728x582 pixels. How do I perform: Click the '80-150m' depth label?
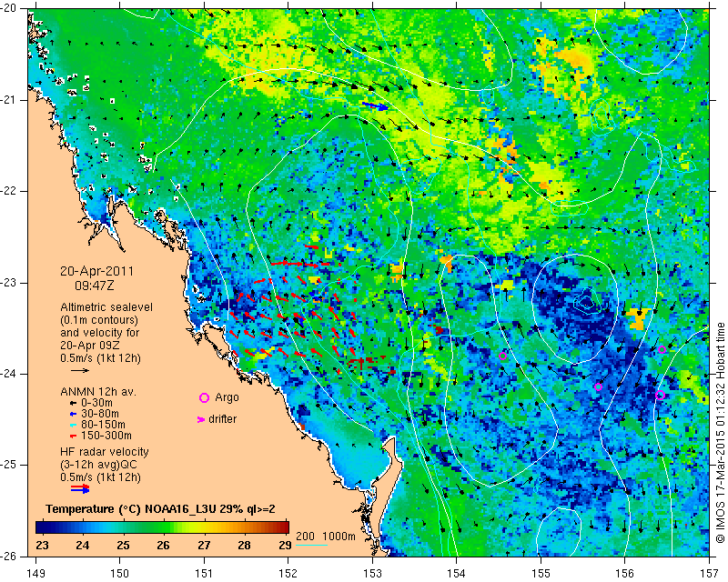tap(103, 425)
